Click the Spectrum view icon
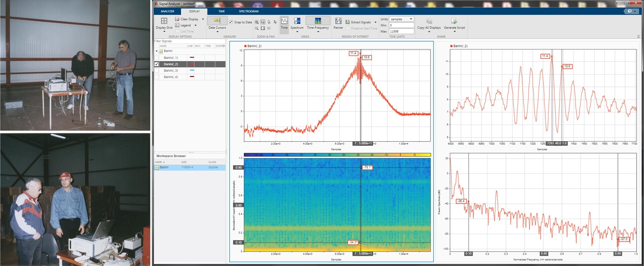Screen dimensions: 644x266 click(297, 21)
